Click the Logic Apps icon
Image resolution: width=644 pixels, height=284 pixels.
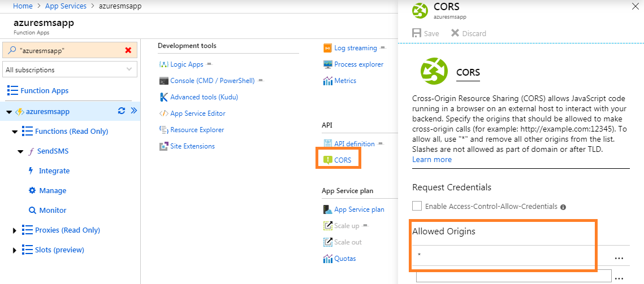163,64
